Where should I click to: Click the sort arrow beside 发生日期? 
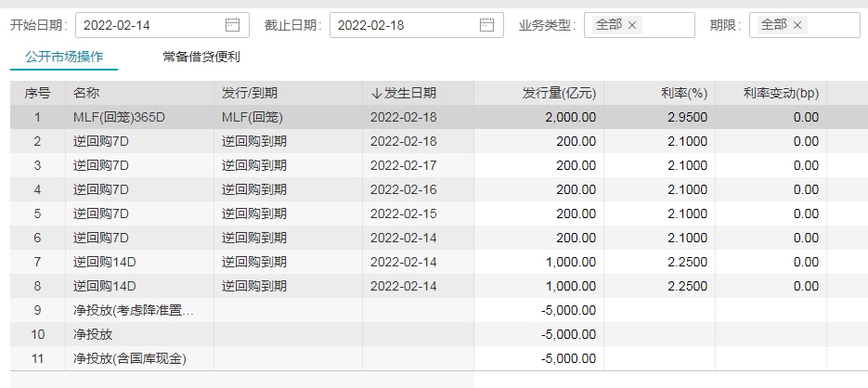coord(376,93)
